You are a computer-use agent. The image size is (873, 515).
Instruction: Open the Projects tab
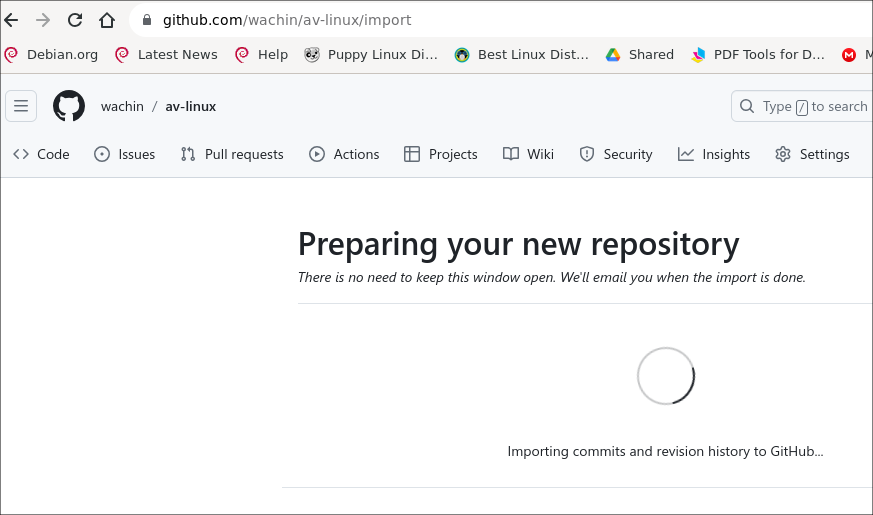point(441,154)
